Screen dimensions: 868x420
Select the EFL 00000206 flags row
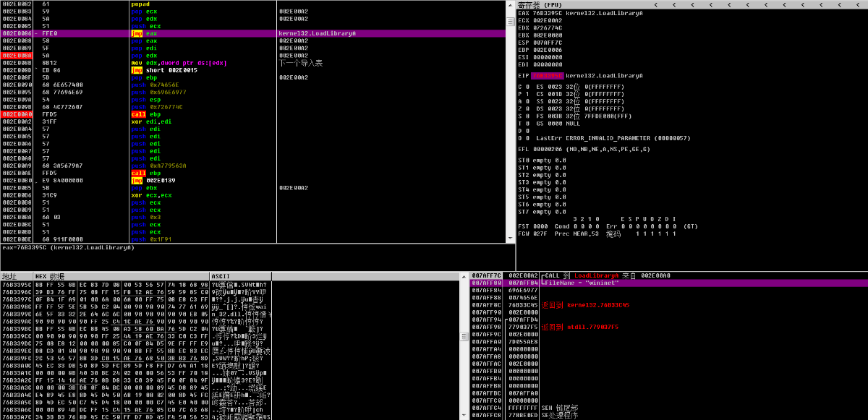coord(584,149)
